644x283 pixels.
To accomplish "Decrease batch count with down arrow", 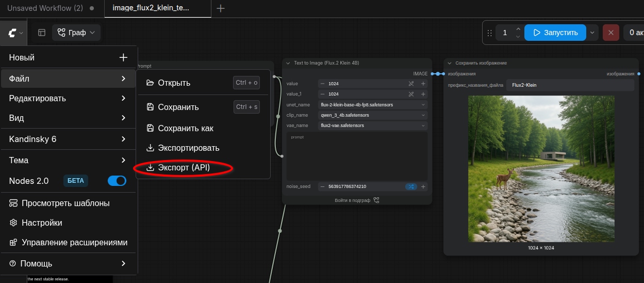I will 518,37.
